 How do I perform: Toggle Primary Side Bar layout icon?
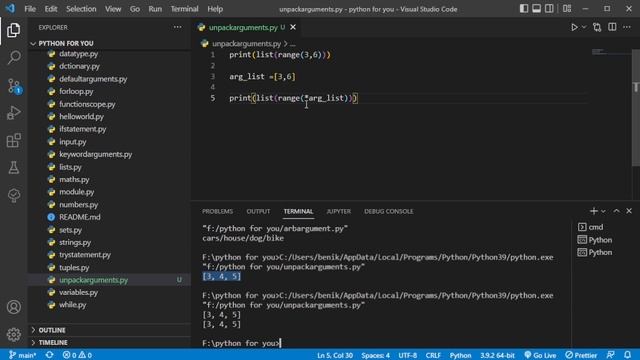524,9
